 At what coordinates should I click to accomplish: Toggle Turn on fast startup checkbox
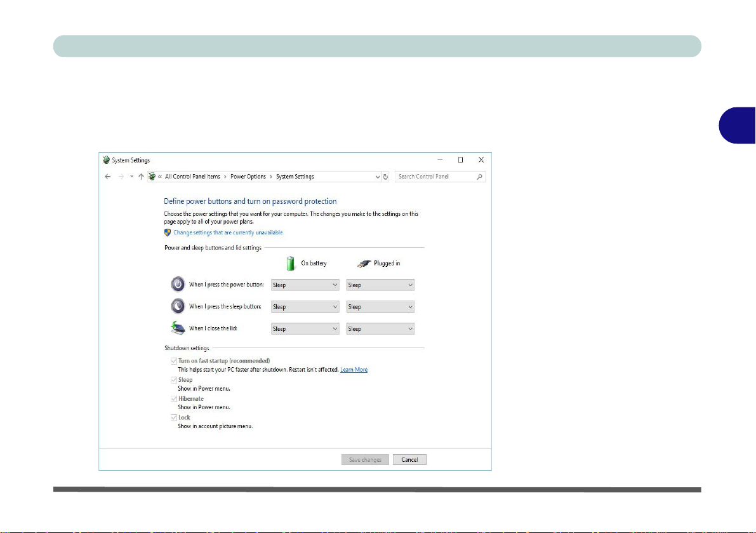173,361
